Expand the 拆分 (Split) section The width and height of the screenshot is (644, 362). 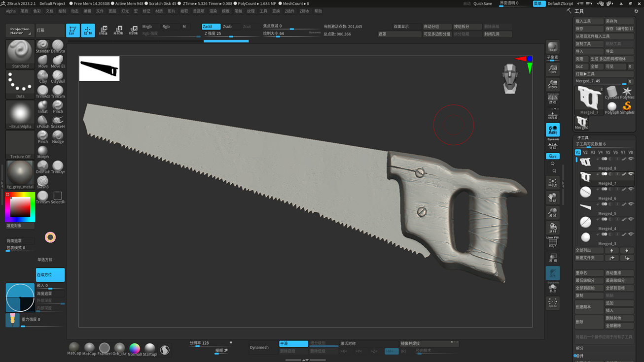(x=580, y=348)
